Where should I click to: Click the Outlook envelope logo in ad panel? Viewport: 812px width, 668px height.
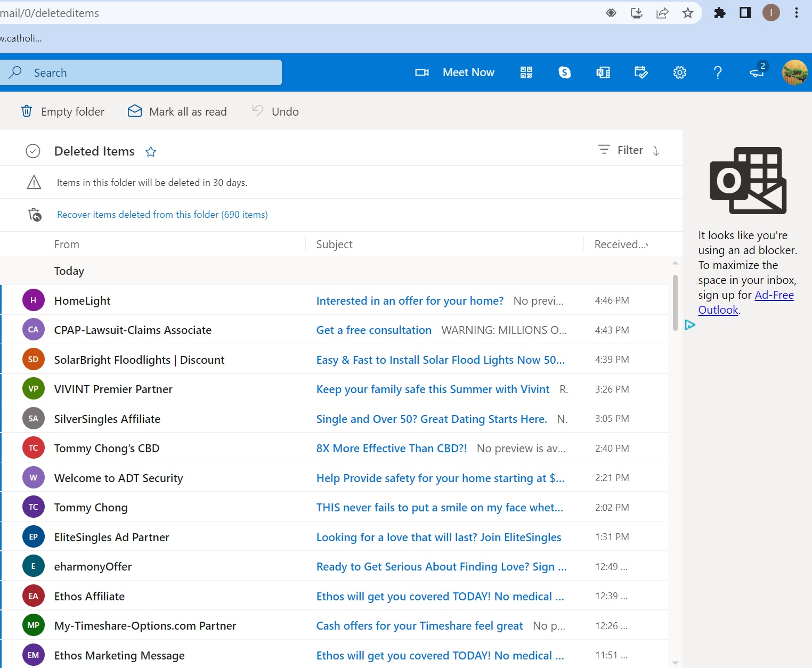(748, 181)
